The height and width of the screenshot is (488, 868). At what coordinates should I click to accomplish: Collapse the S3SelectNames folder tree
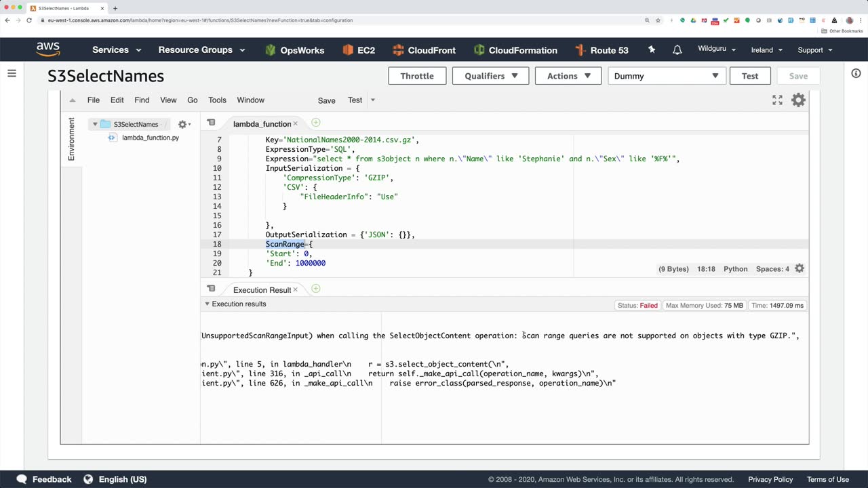click(x=95, y=125)
